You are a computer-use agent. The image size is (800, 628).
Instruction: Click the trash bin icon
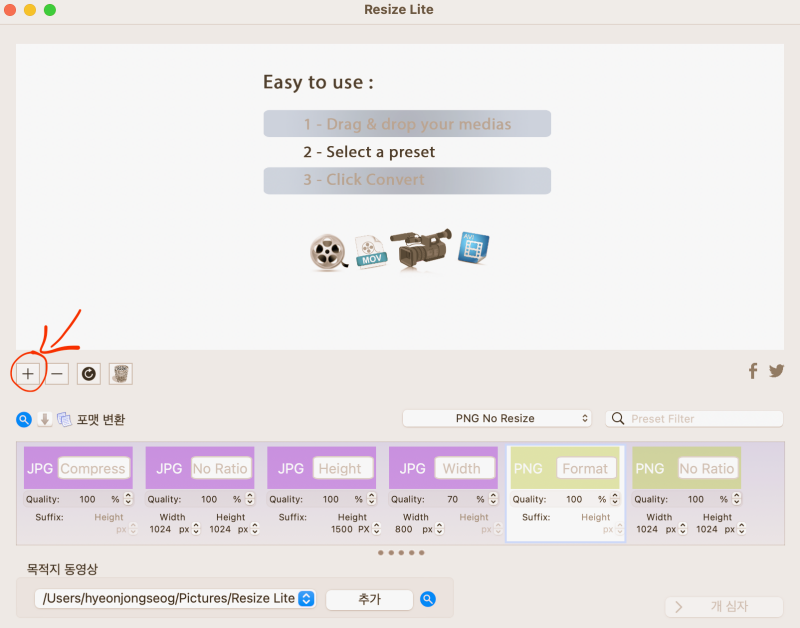coord(121,374)
